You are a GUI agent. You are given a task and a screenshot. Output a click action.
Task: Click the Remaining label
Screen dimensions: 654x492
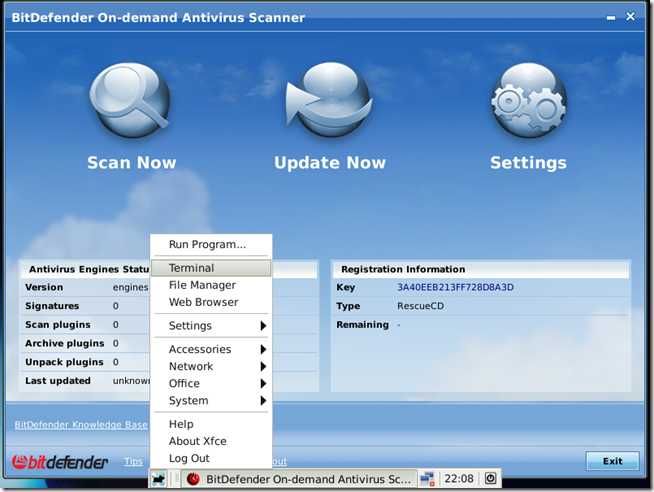(x=362, y=325)
